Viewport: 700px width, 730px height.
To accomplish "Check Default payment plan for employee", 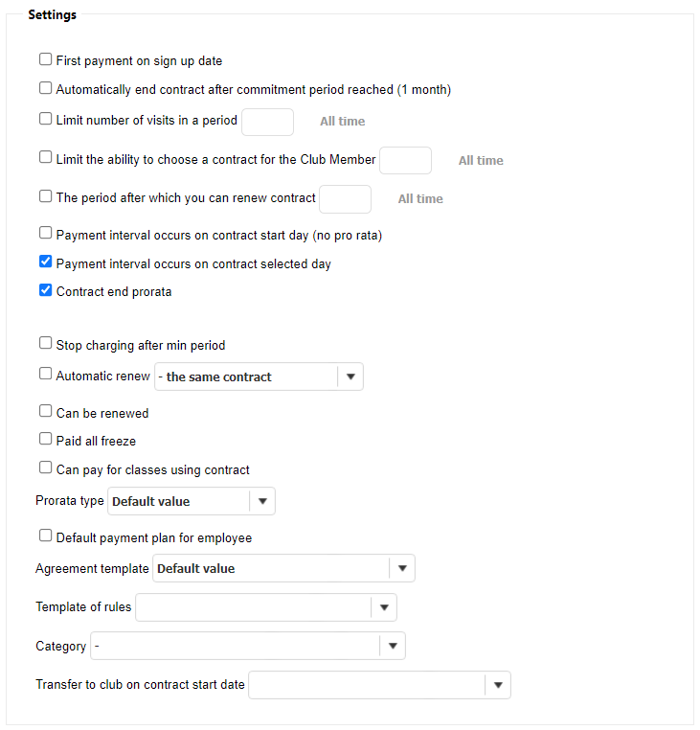I will click(45, 536).
